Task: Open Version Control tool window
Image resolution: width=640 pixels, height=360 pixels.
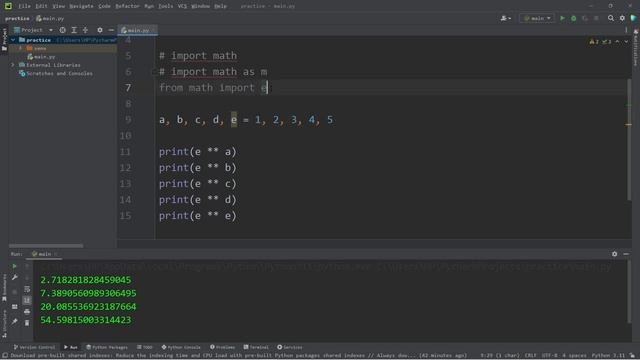Action: [x=34, y=347]
